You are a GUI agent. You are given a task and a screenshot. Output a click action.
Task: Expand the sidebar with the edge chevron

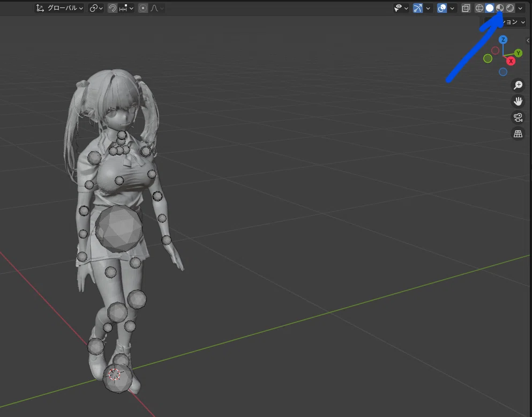528,41
